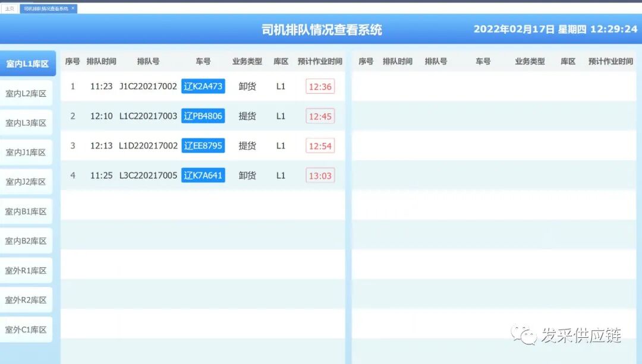Screen dimensions: 642x364
Task: Switch to 室内B2库区 area
Action: (27, 240)
